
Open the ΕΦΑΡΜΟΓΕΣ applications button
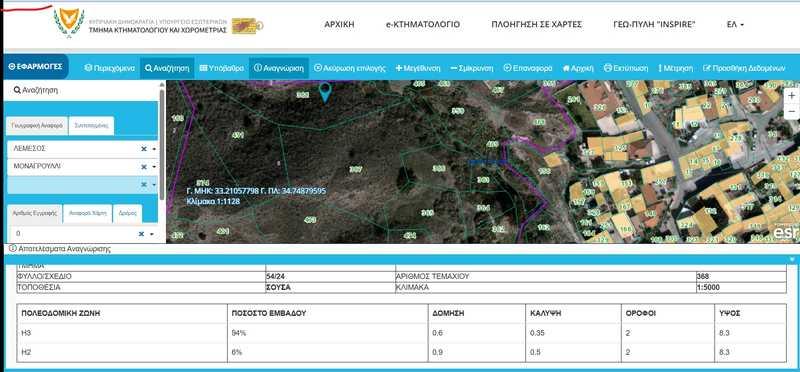(x=36, y=67)
